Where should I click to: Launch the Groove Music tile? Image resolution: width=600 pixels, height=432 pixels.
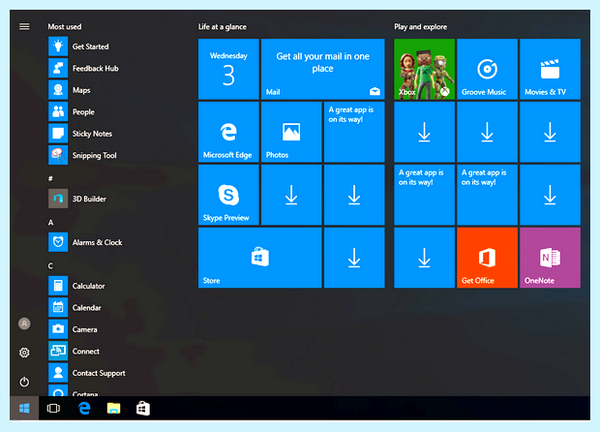pyautogui.click(x=487, y=69)
